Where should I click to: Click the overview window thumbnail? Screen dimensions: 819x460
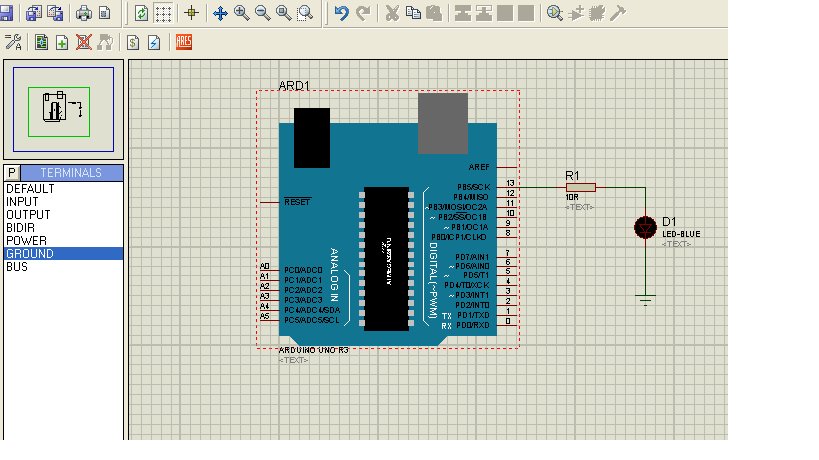tap(63, 109)
